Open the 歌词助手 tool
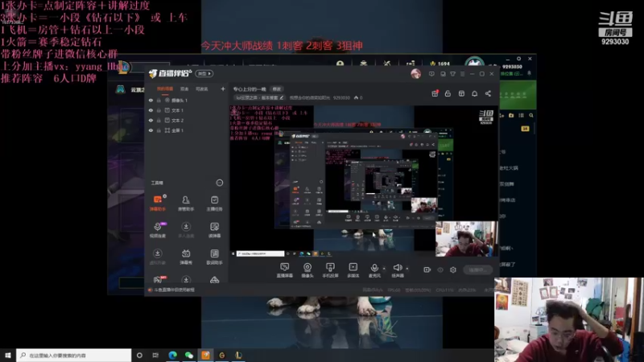This screenshot has width=644, height=362. pos(214,257)
